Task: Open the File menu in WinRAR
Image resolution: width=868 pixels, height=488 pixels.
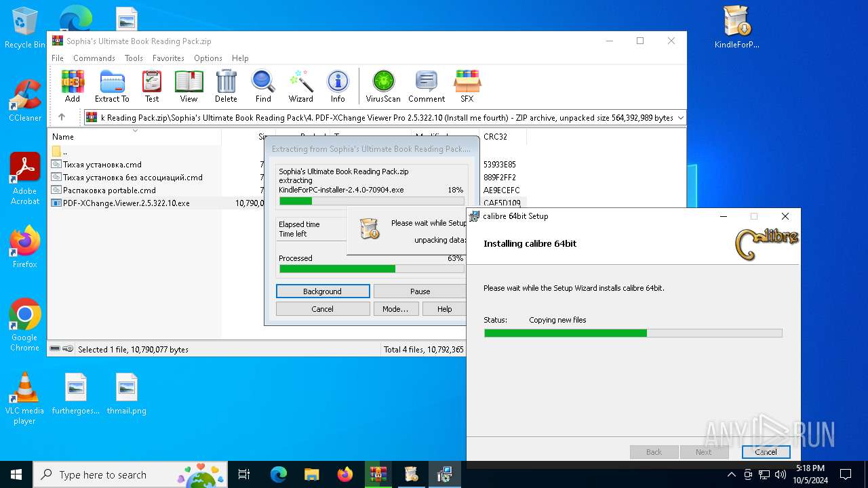Action: pos(58,58)
